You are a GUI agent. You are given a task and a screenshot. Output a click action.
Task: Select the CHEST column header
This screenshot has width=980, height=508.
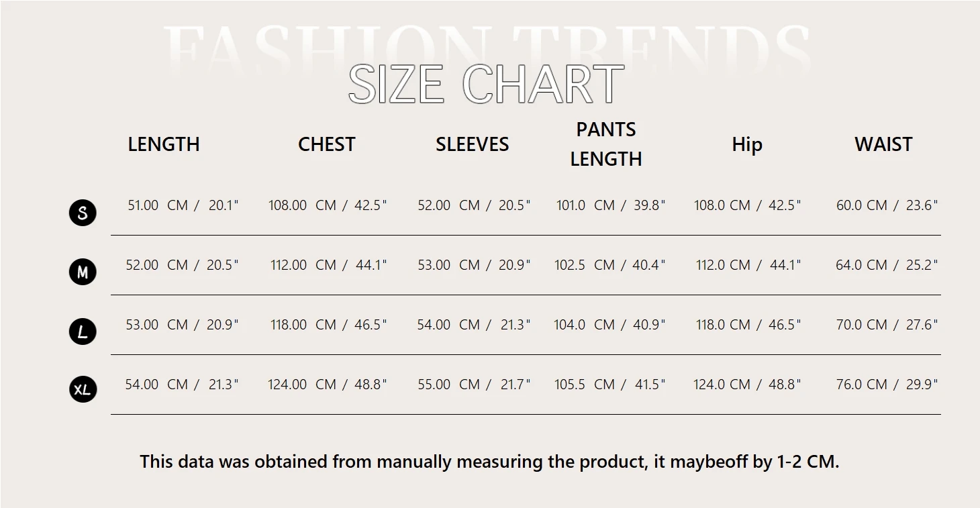[x=326, y=144]
